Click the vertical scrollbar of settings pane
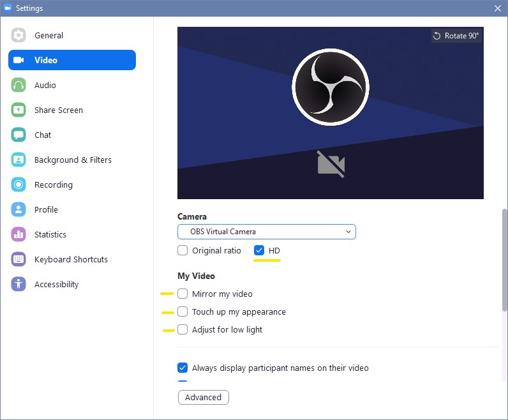The height and width of the screenshot is (420, 508). coord(504,260)
